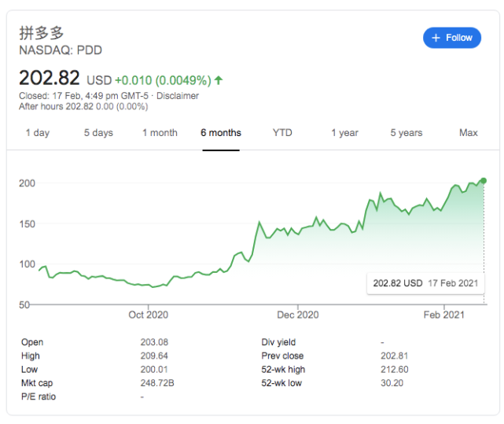Click the green up arrow icon
The height and width of the screenshot is (424, 504).
218,80
